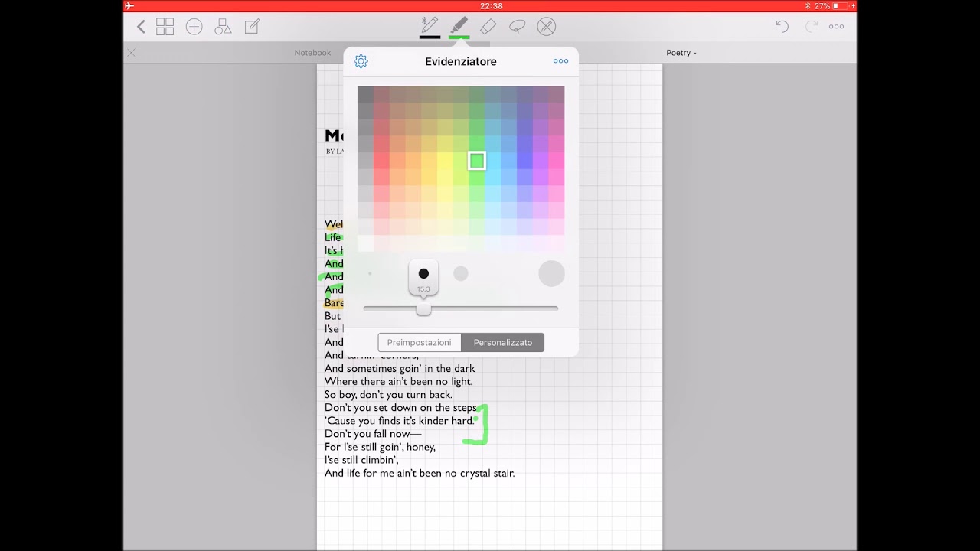Select the eraser tool

(x=488, y=27)
